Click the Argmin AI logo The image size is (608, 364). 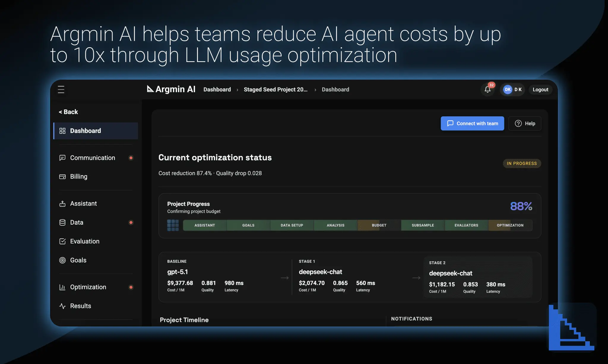171,89
